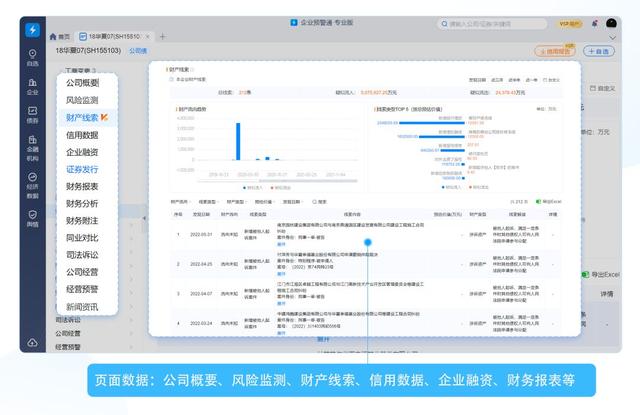Expand 公司经营 in the background tree
The width and height of the screenshot is (640, 415).
[x=131, y=334]
